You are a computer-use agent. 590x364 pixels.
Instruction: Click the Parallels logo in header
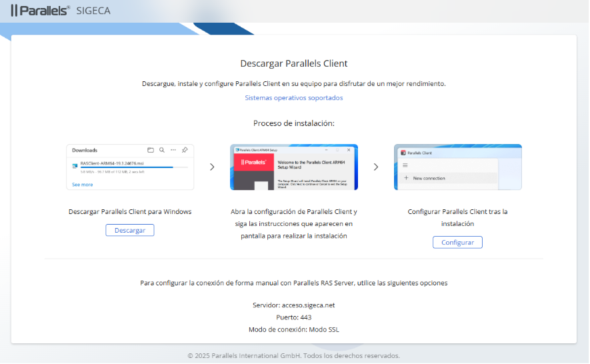(40, 11)
